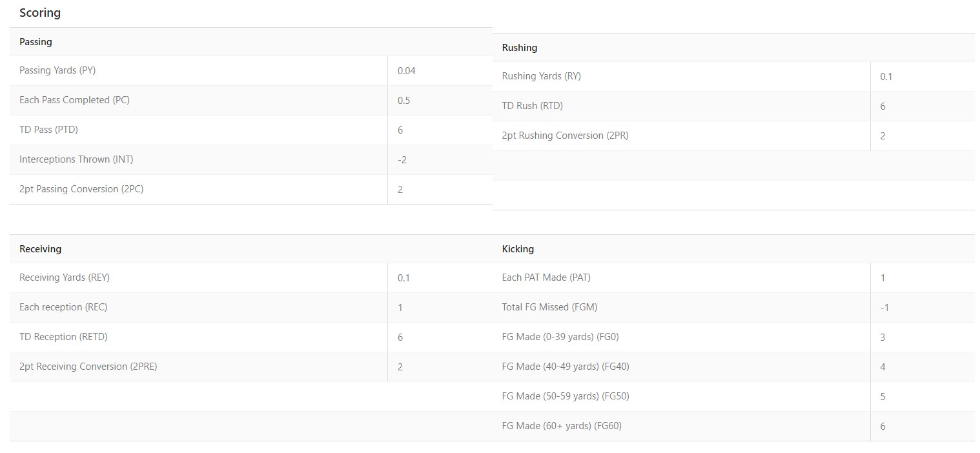Click the -1 value for Total FG Missed
This screenshot has width=980, height=453.
click(884, 308)
